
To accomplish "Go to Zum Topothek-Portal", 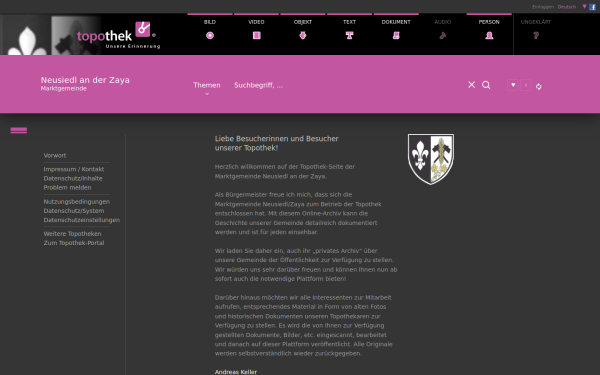I will click(74, 243).
